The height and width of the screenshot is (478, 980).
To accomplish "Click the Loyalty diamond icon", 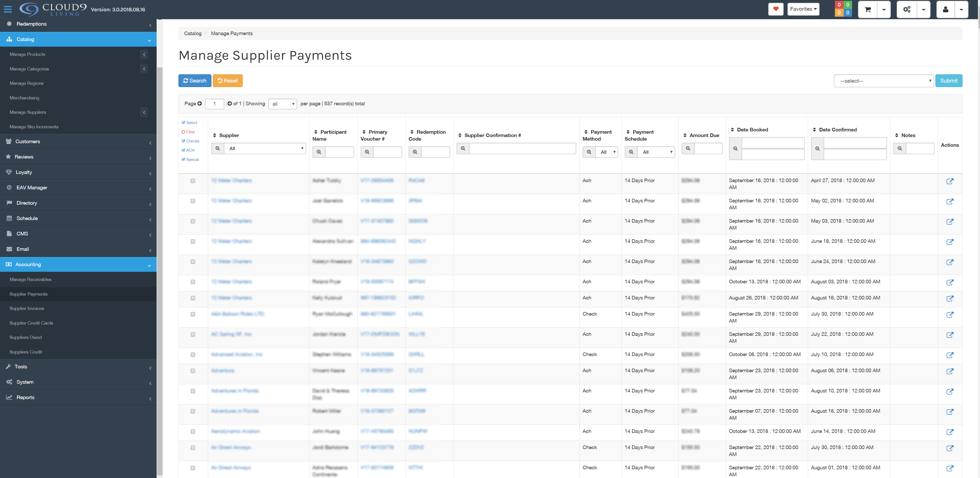I will [x=9, y=172].
